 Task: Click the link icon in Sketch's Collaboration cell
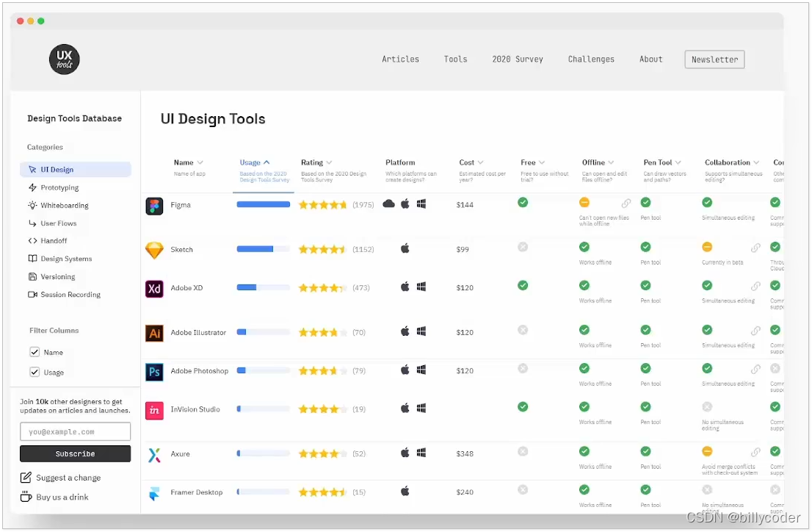[x=755, y=248]
